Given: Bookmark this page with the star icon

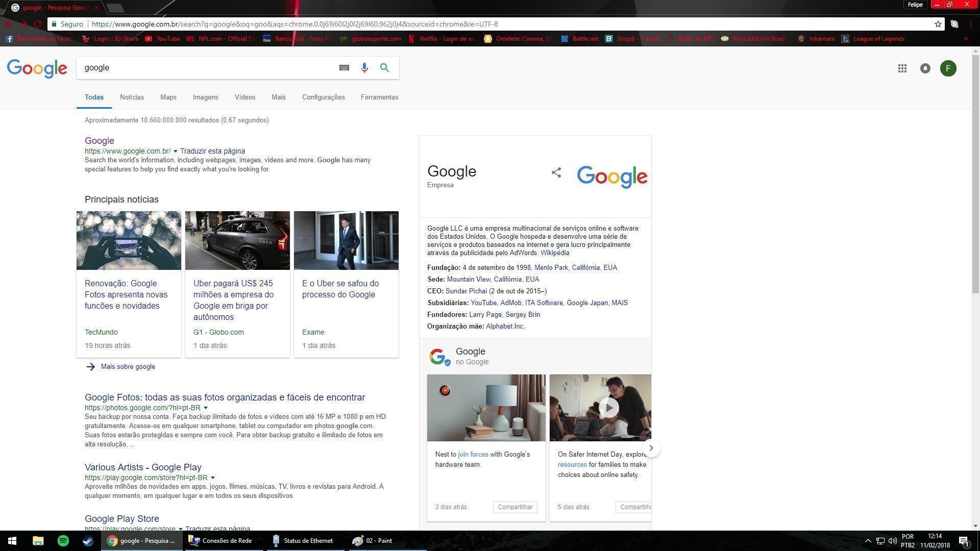Looking at the screenshot, I should coord(938,24).
